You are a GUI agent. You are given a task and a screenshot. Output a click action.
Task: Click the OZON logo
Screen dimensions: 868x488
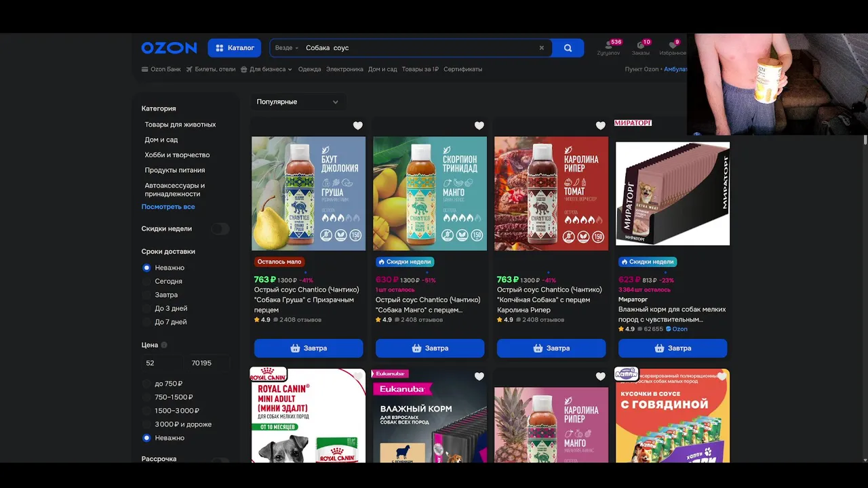169,48
